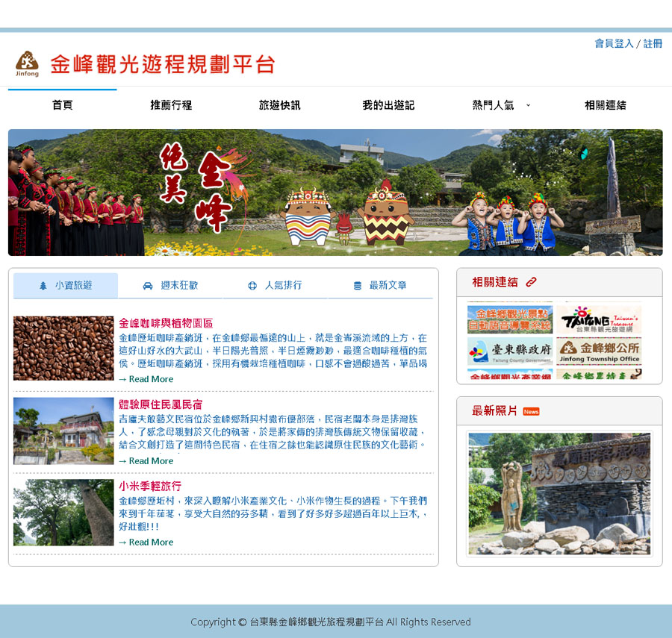Click the tree icon on 小資旅遊 tab

point(43,286)
